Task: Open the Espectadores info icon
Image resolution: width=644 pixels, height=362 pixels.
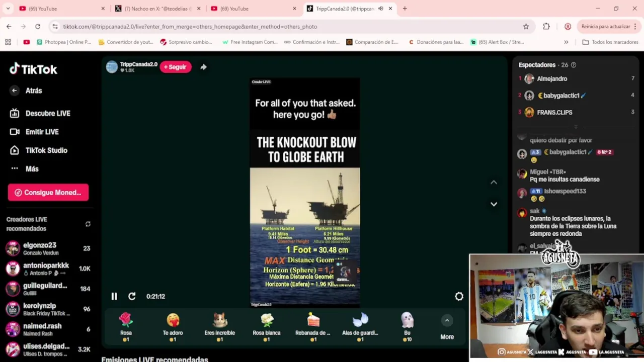Action: [x=573, y=65]
